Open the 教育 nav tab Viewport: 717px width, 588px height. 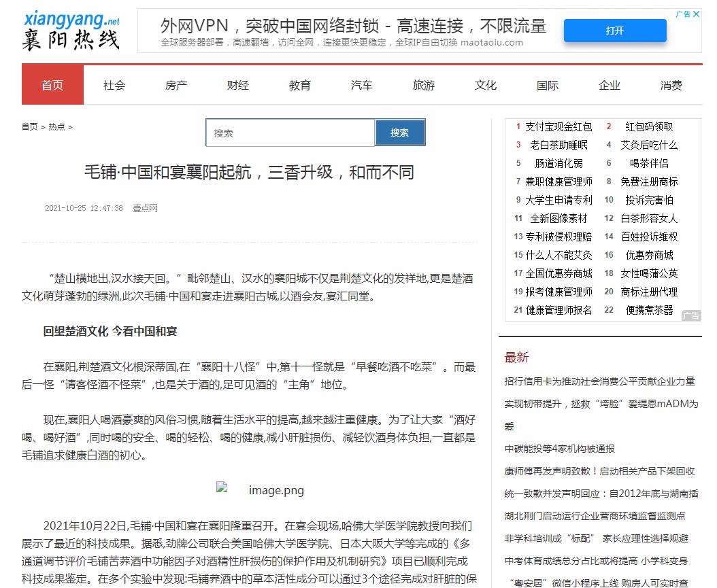(x=300, y=85)
